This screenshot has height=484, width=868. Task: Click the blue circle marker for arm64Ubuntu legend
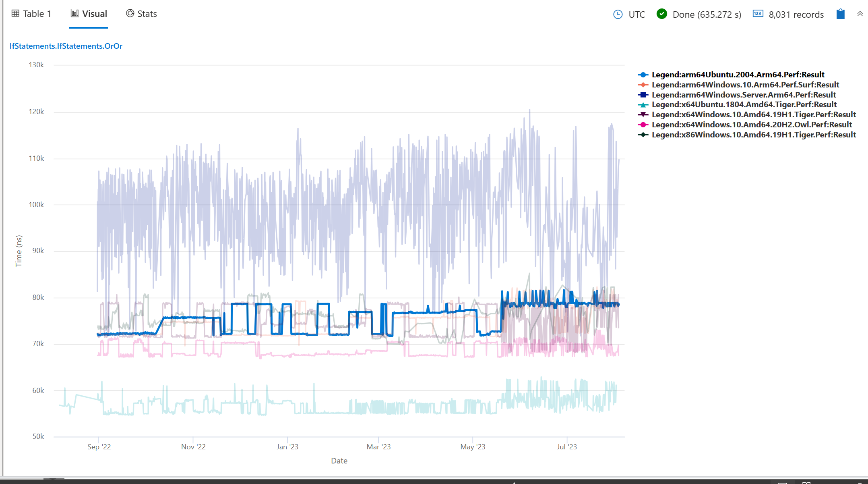(x=643, y=75)
